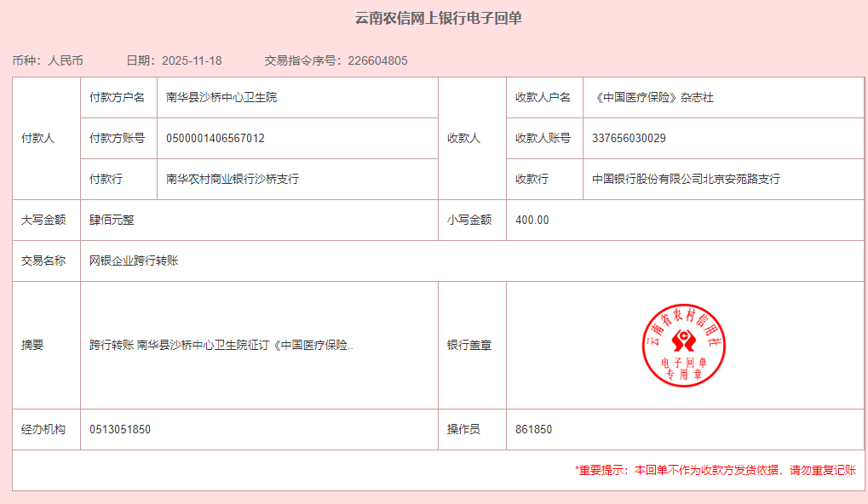The width and height of the screenshot is (868, 504).
Task: Click the red bank seal stamp
Action: (x=684, y=345)
